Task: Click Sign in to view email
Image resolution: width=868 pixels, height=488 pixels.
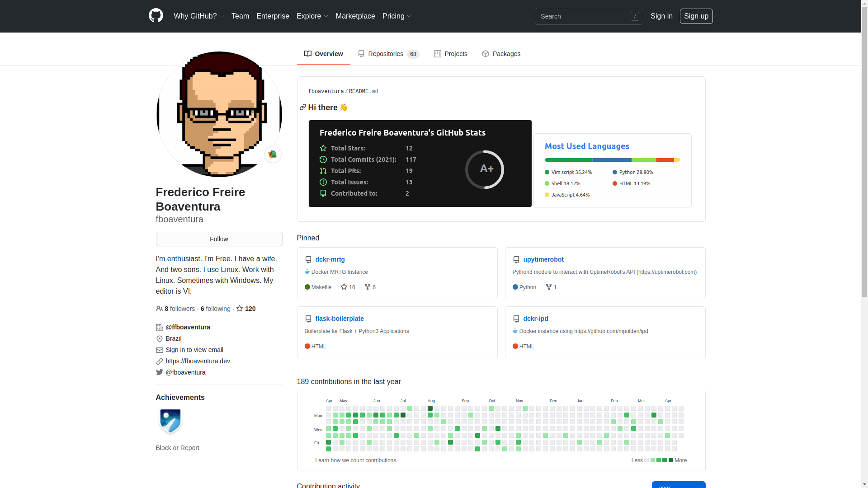Action: pos(194,350)
